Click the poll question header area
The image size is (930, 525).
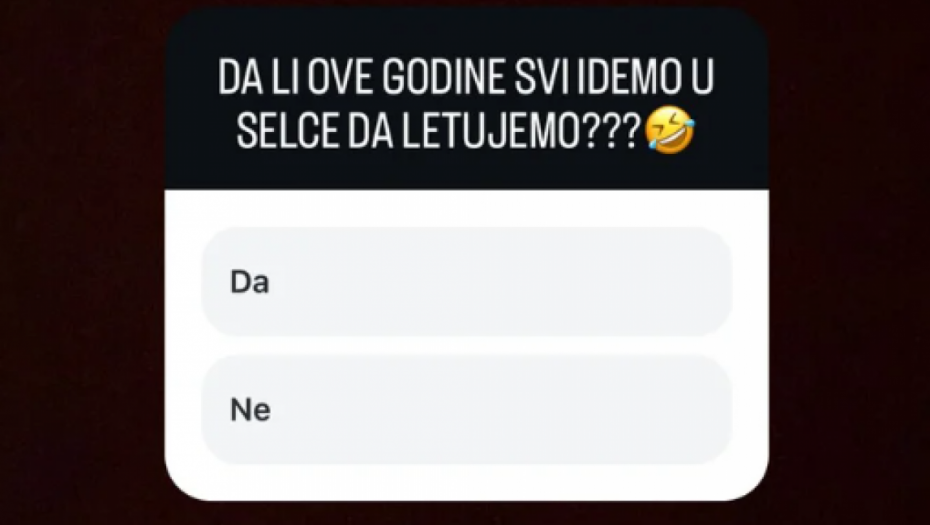(x=466, y=99)
